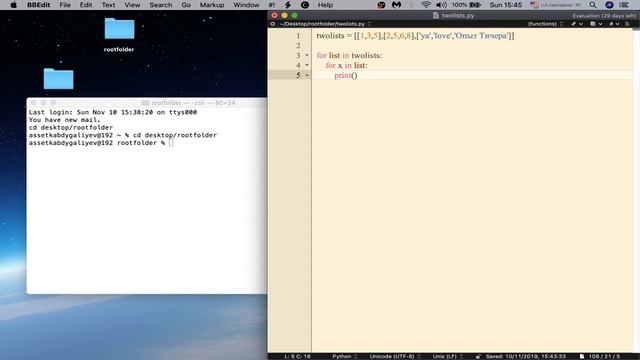Screen dimensions: 640x360
Task: Open Spotlight search magnifier
Action: coord(593,5)
